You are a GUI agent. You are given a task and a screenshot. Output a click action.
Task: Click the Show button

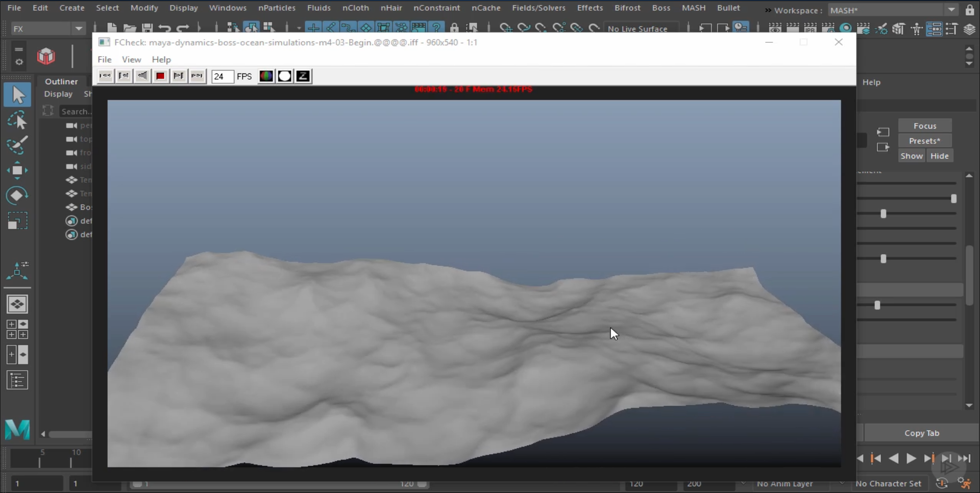(912, 156)
